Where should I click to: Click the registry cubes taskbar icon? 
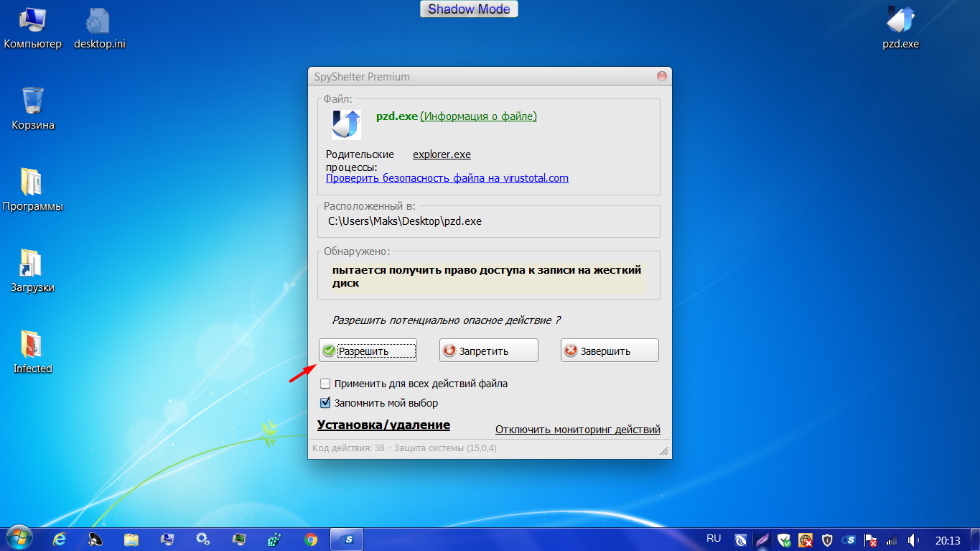(x=275, y=539)
